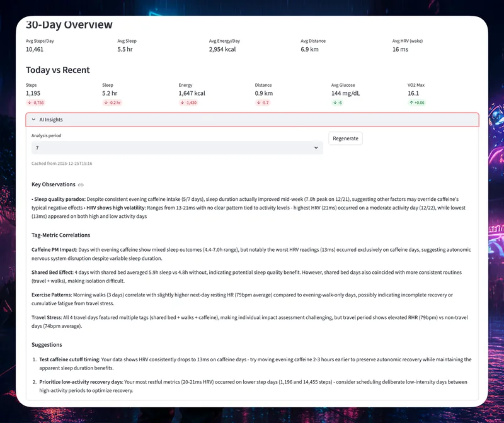Click the Energy -1,430 delta badge

tap(189, 103)
